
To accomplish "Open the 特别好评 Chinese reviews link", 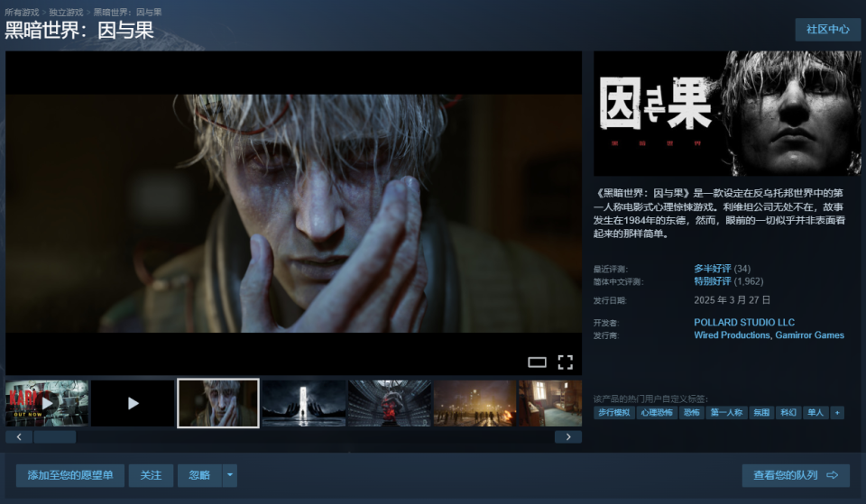I will click(713, 281).
